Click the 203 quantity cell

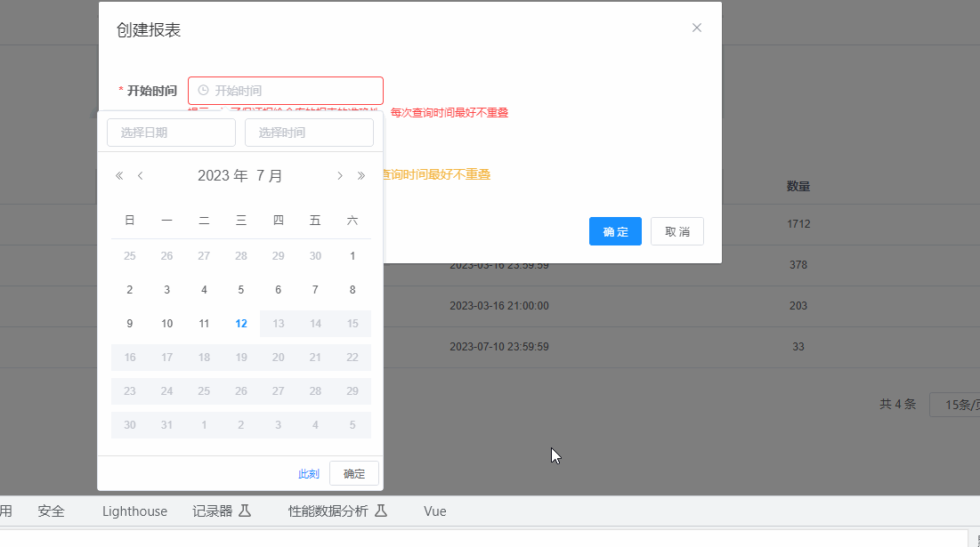pos(798,306)
